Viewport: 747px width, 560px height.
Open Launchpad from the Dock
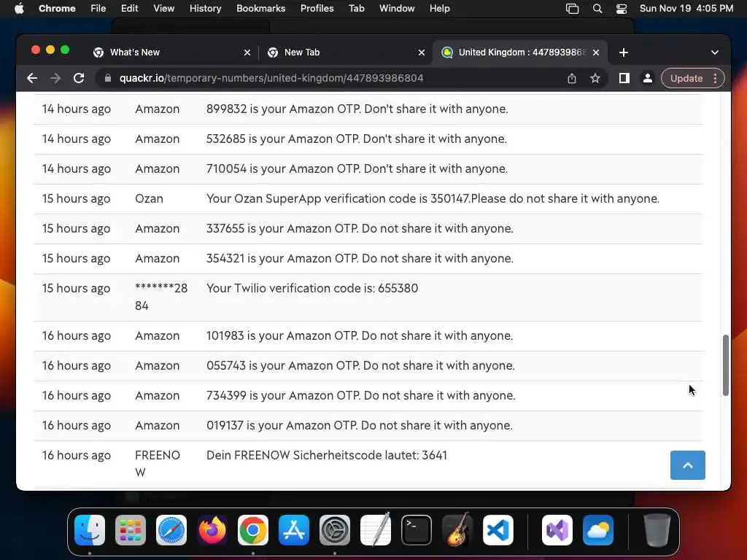click(x=131, y=530)
